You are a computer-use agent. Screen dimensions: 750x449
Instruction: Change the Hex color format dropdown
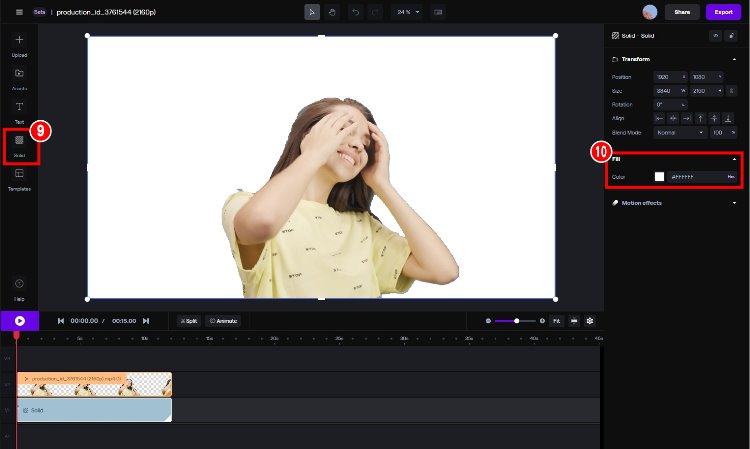[x=731, y=177]
